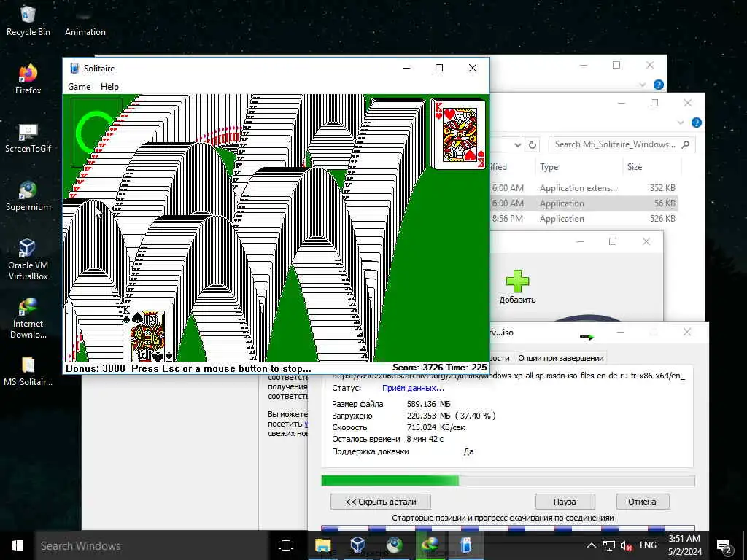Click the Search Windows taskbar box
The width and height of the screenshot is (747, 560).
pyautogui.click(x=152, y=545)
